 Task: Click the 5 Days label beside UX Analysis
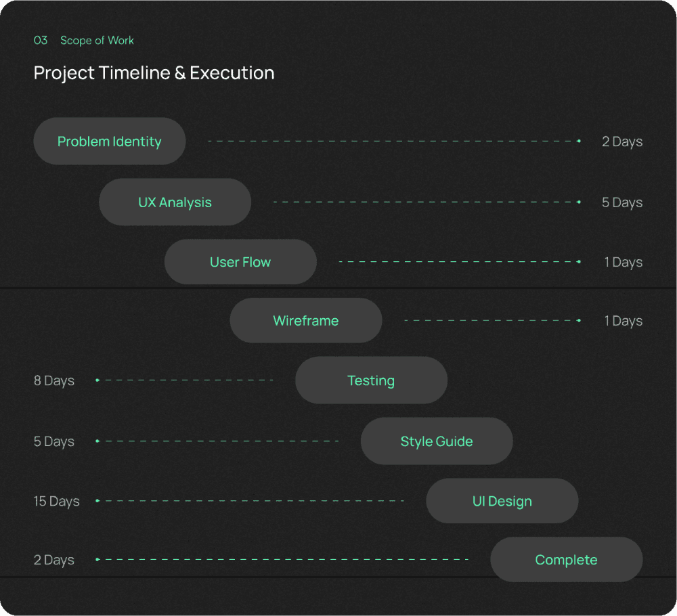point(622,202)
